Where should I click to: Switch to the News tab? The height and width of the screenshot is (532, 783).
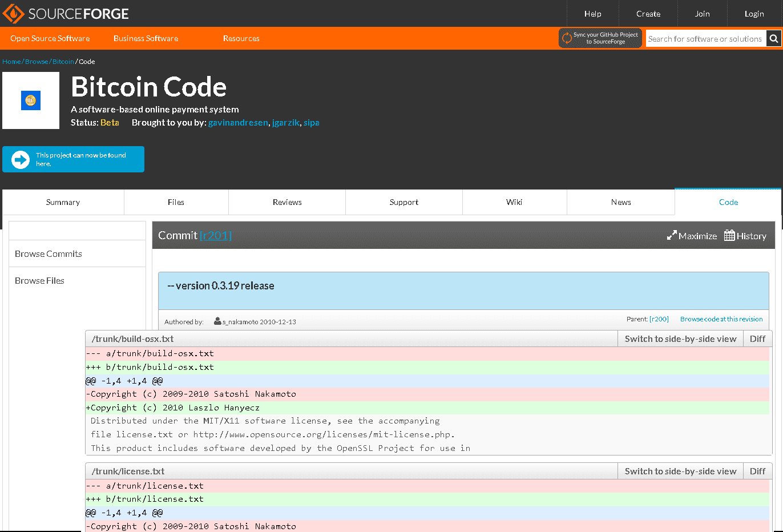click(x=621, y=202)
